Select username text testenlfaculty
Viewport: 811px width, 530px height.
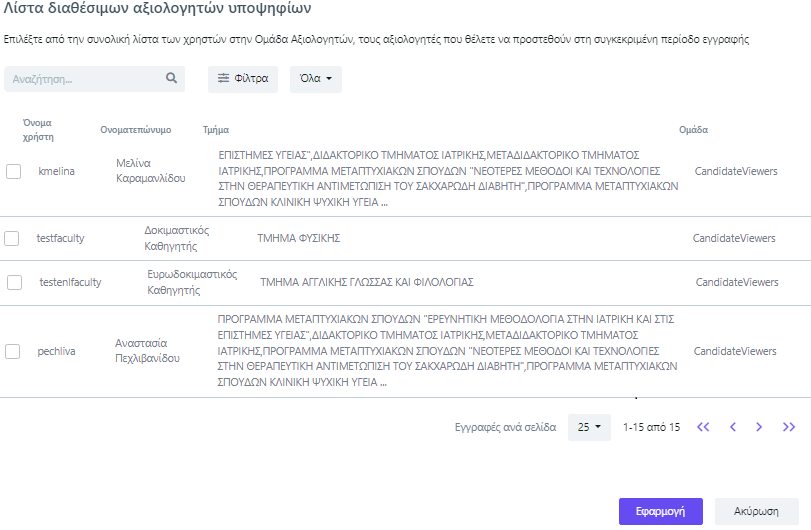(70, 282)
